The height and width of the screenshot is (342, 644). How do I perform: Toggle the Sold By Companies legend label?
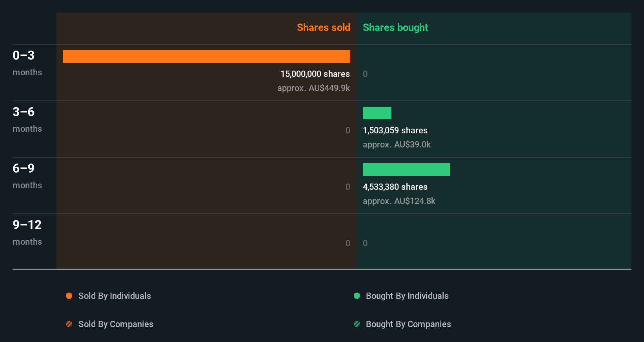pyautogui.click(x=116, y=324)
